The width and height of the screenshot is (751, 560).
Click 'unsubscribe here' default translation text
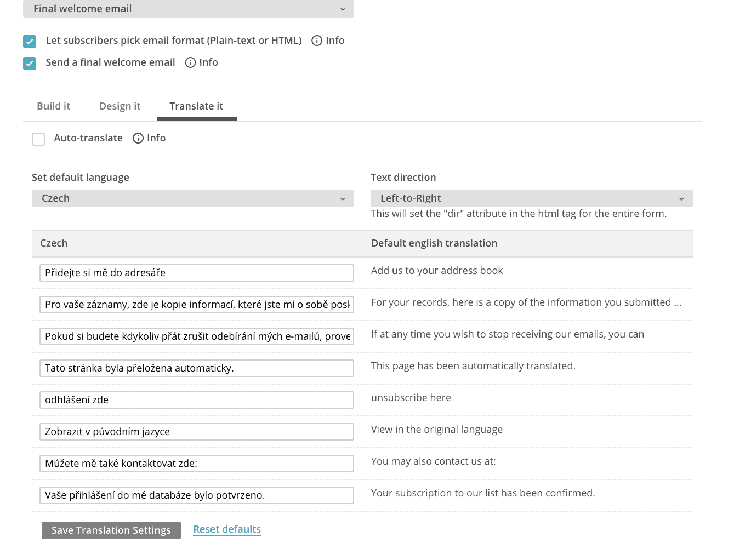pyautogui.click(x=411, y=398)
